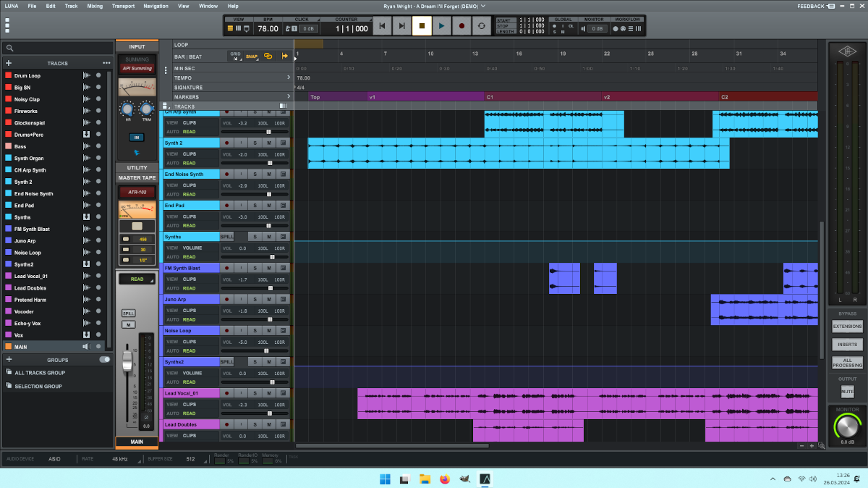This screenshot has width=868, height=488.
Task: Click the output MUTE button
Action: pos(847,392)
